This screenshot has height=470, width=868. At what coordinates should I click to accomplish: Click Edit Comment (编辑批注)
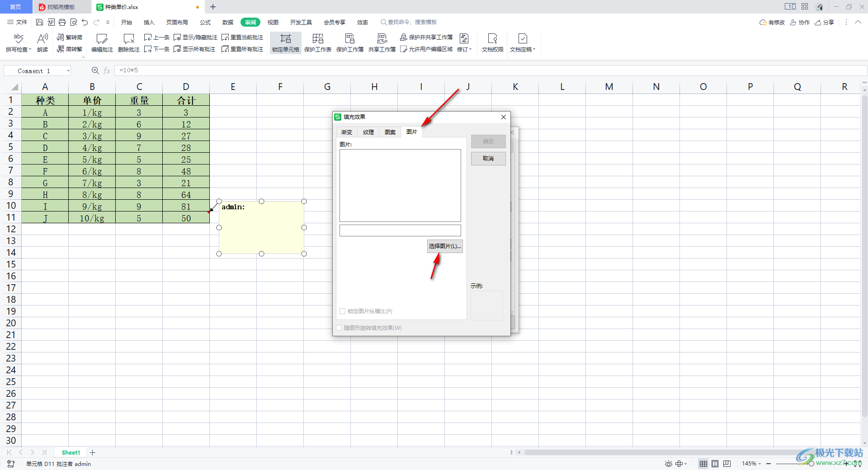tap(102, 43)
